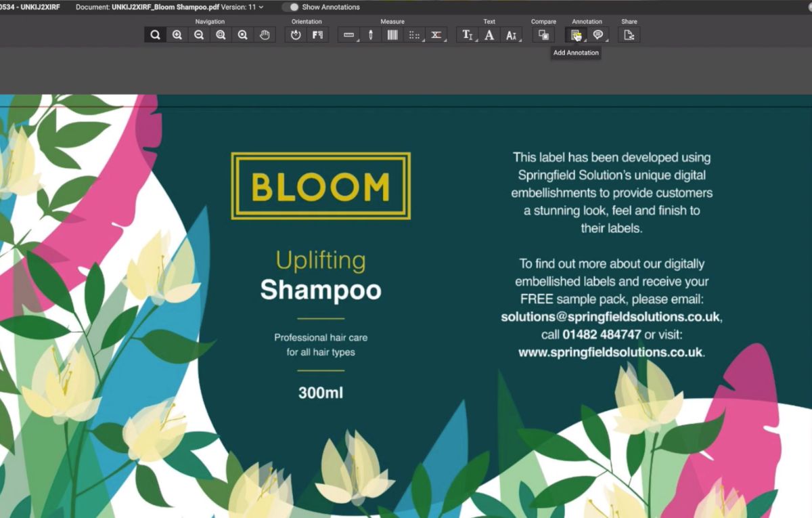Select the hand pan tool

(x=265, y=35)
